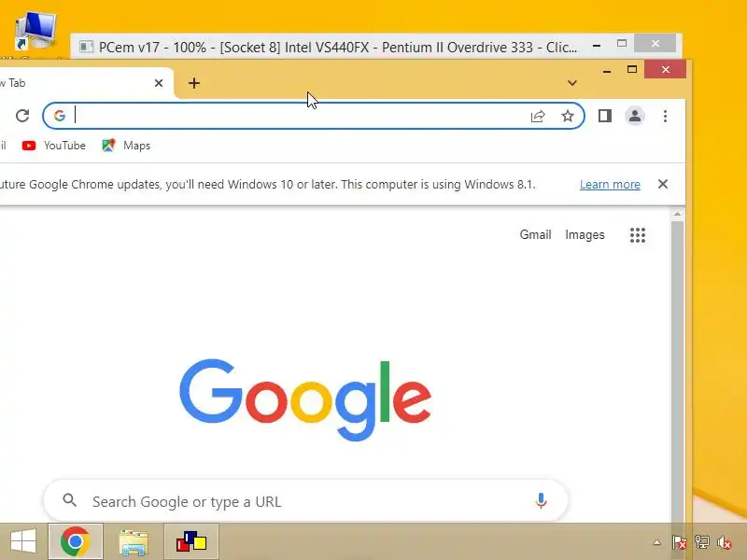Viewport: 747px width, 560px height.
Task: Open a new tab with plus button
Action: coord(194,83)
